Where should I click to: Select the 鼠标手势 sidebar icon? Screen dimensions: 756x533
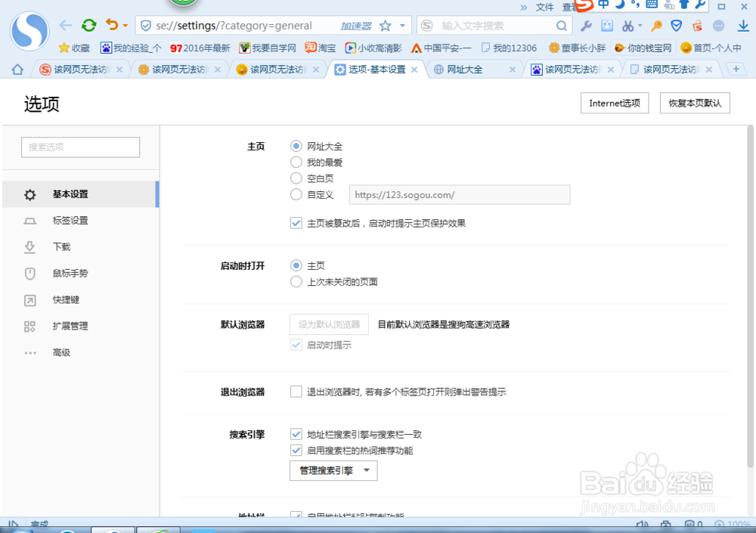30,273
